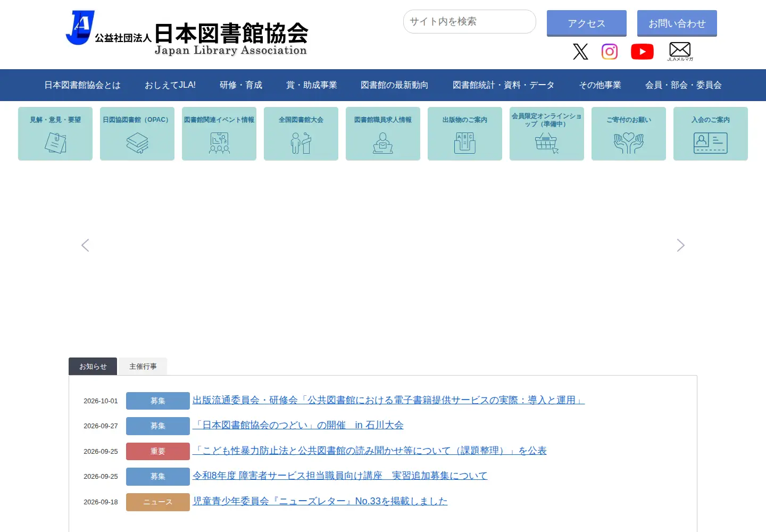Open the 全国図書館大会 tile
Image resolution: width=766 pixels, height=532 pixels.
click(x=301, y=134)
